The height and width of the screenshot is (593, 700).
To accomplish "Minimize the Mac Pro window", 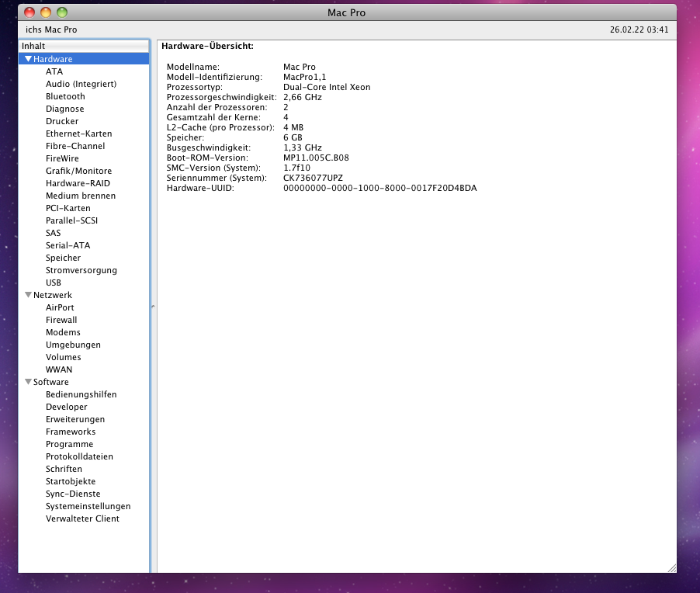I will [x=46, y=12].
